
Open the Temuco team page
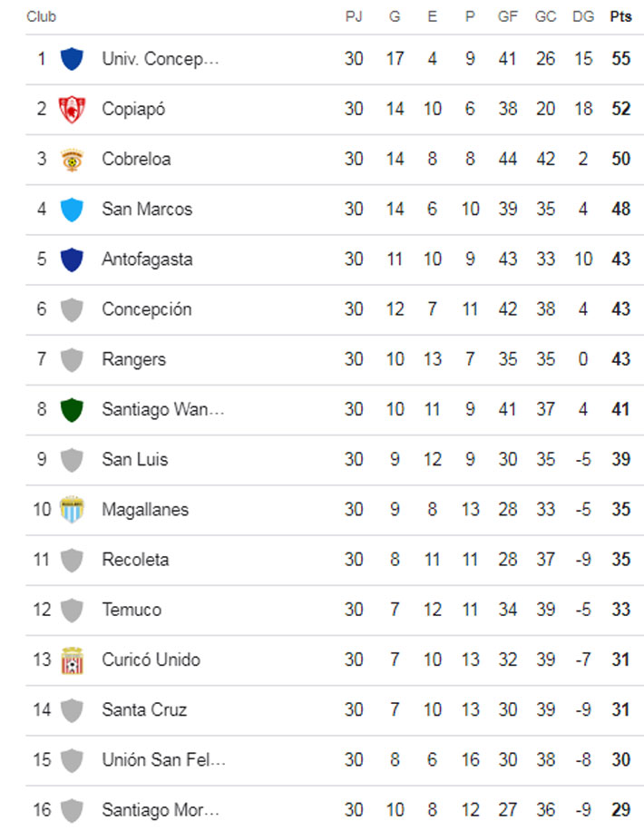132,610
